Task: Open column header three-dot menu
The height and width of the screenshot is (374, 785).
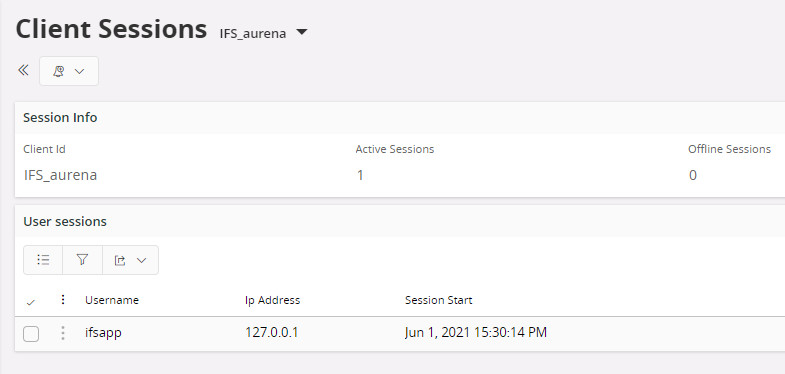Action: pyautogui.click(x=63, y=299)
